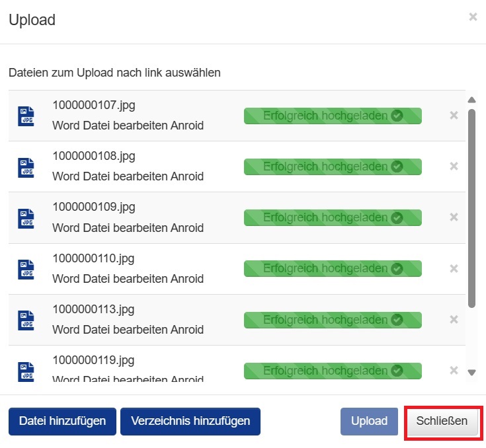Click JPG file icon of 1000000109.jpg
The width and height of the screenshot is (486, 448).
click(x=26, y=219)
